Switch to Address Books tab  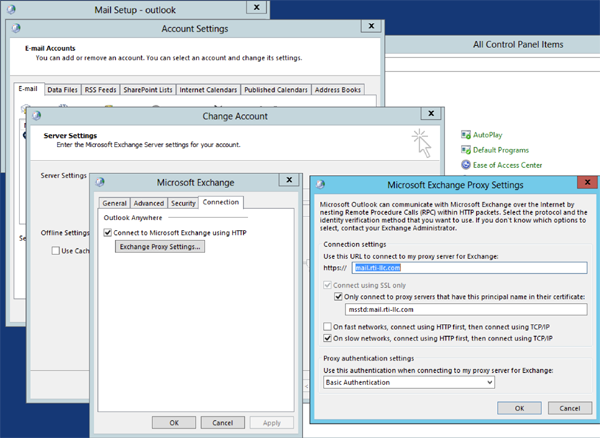coord(338,90)
